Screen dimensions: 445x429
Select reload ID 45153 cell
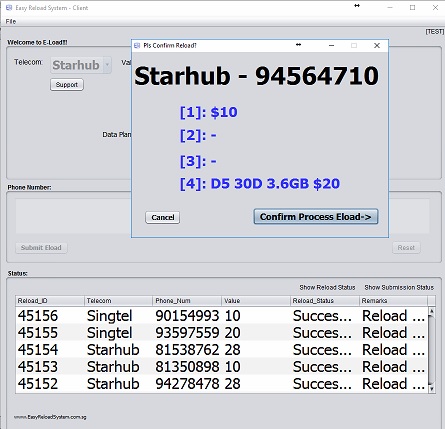coord(50,367)
